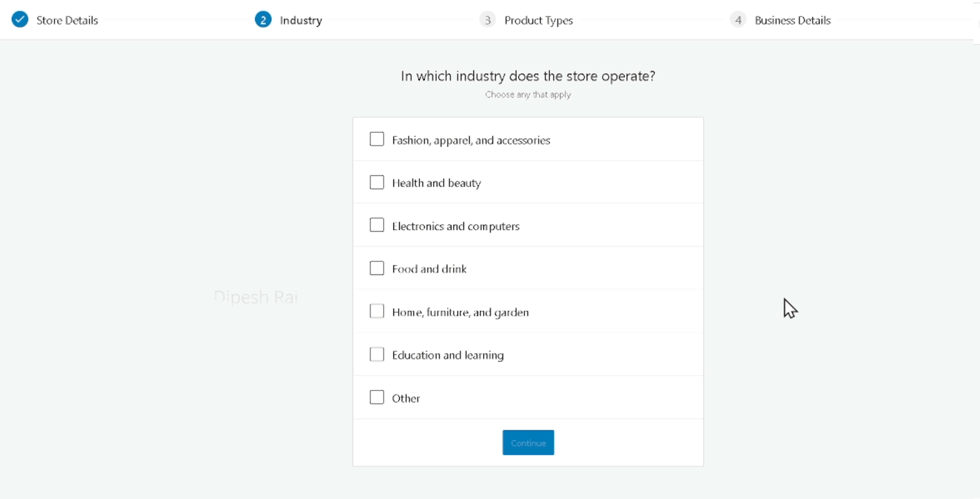Mark the Education and learning checkbox

[x=377, y=354]
